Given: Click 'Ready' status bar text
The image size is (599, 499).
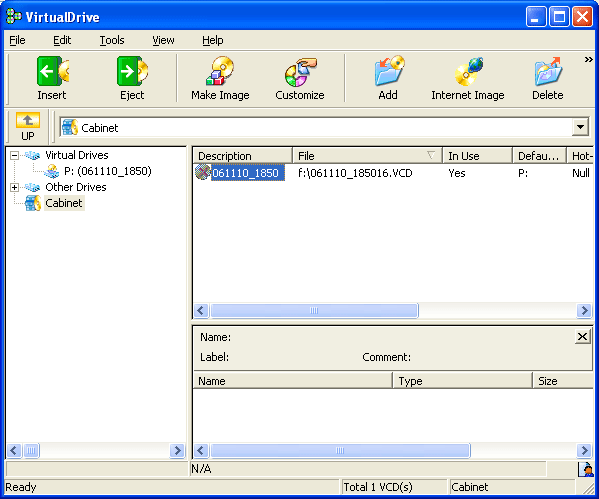Looking at the screenshot, I should [x=21, y=487].
